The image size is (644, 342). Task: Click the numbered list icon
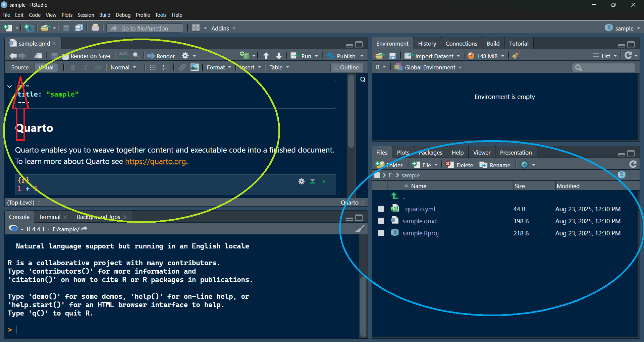166,67
